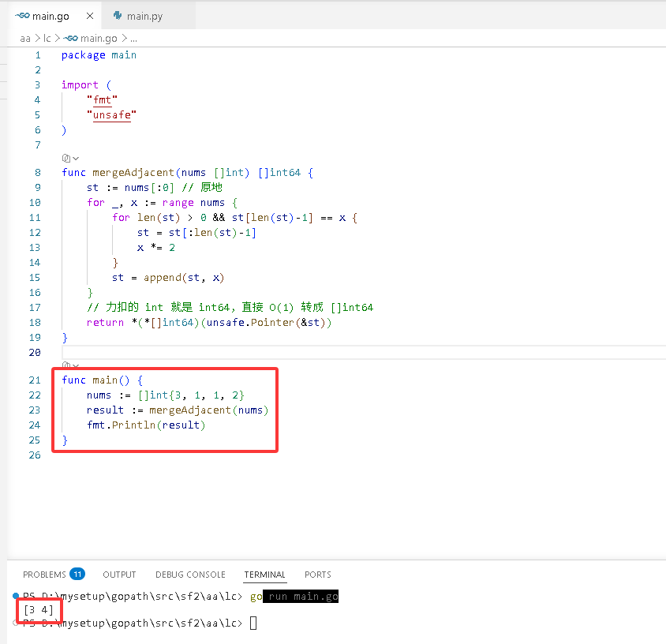Close the main.go tab
This screenshot has height=644, width=666.
coord(90,16)
